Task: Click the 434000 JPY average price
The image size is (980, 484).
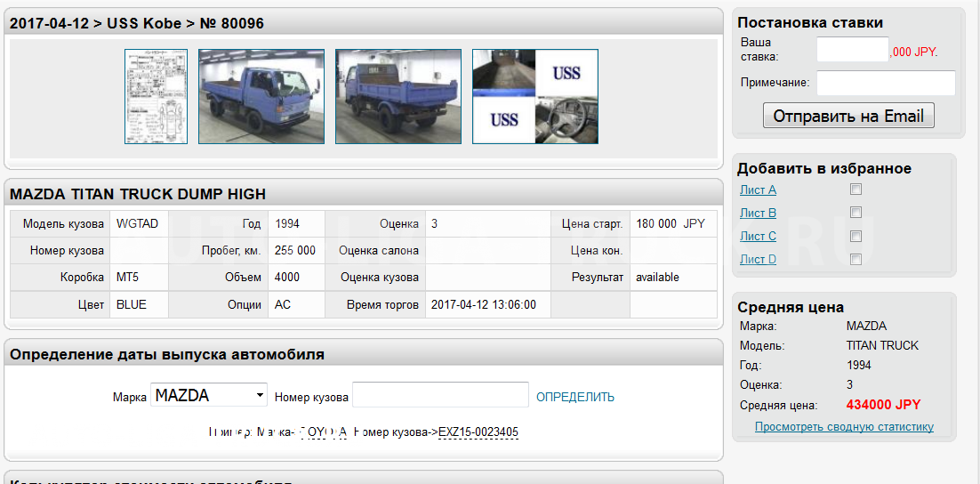Action: coord(883,405)
